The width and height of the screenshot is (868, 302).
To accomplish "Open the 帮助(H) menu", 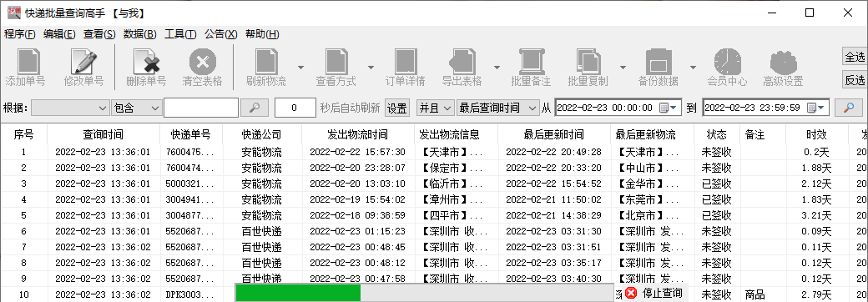I will [x=262, y=33].
